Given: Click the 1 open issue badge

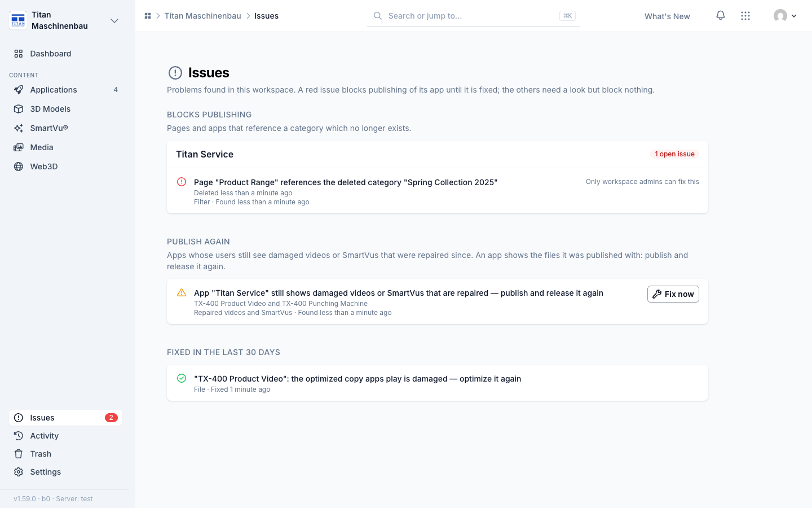Looking at the screenshot, I should pyautogui.click(x=674, y=154).
